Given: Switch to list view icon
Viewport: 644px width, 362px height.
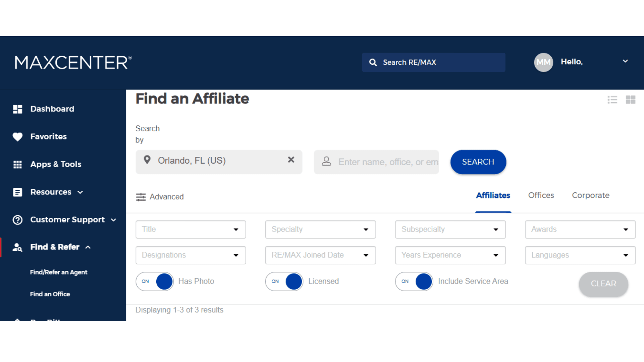Looking at the screenshot, I should pyautogui.click(x=612, y=100).
